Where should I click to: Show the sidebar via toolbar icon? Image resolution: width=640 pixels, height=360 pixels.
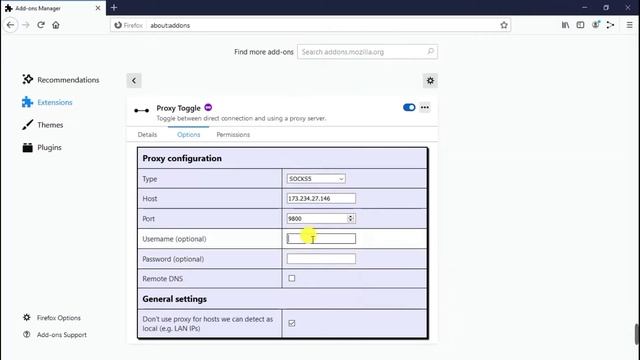tap(580, 25)
